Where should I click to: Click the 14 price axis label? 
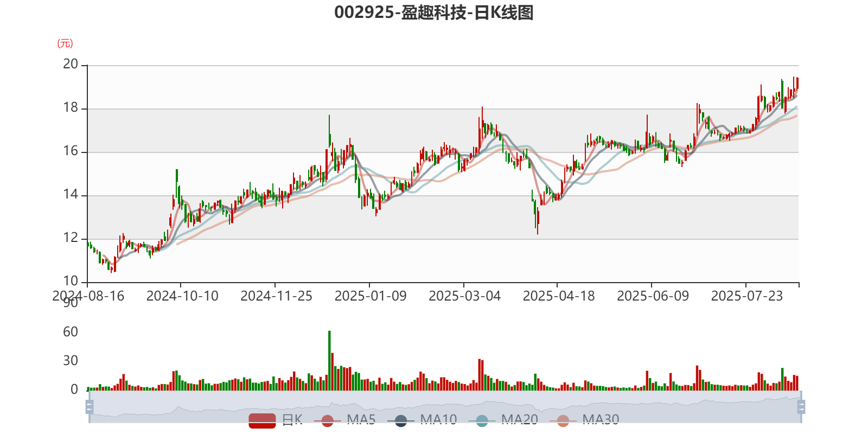[x=71, y=194]
